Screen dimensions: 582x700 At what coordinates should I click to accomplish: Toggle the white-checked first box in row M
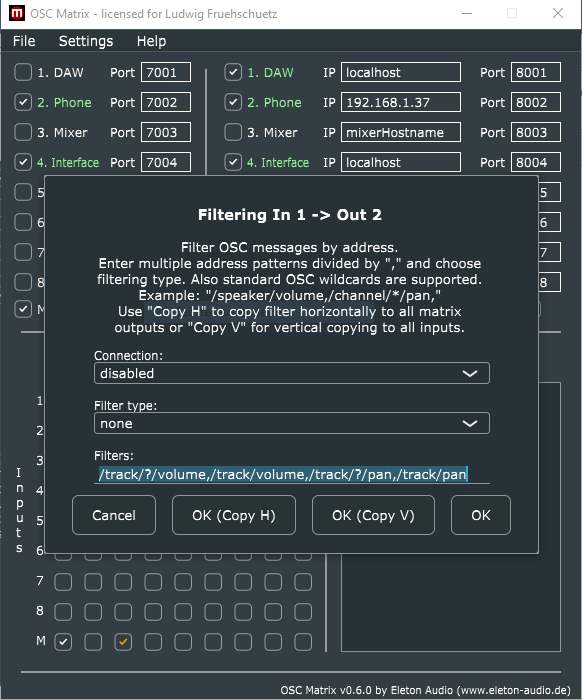[63, 642]
